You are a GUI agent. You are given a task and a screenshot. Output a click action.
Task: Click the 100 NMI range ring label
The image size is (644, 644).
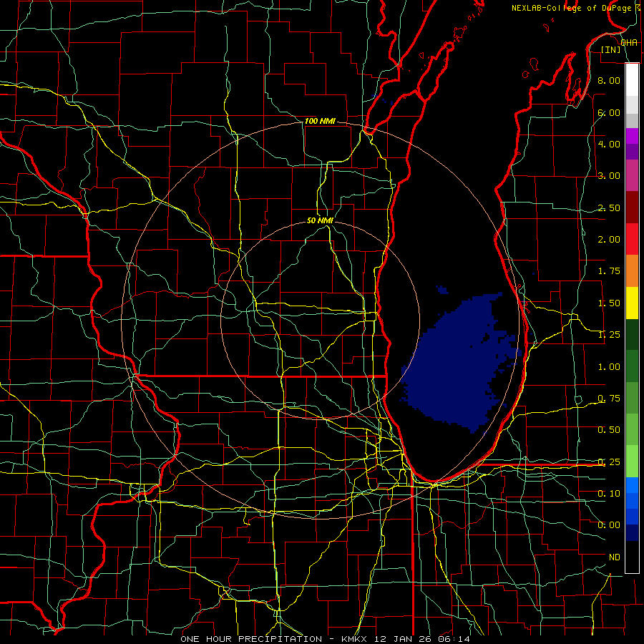coord(320,121)
